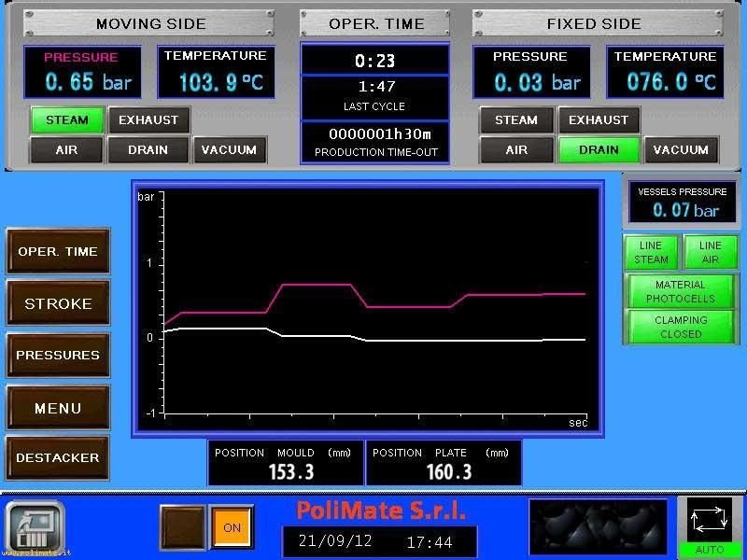Toggle Moving Side DRAIN valve

148,150
